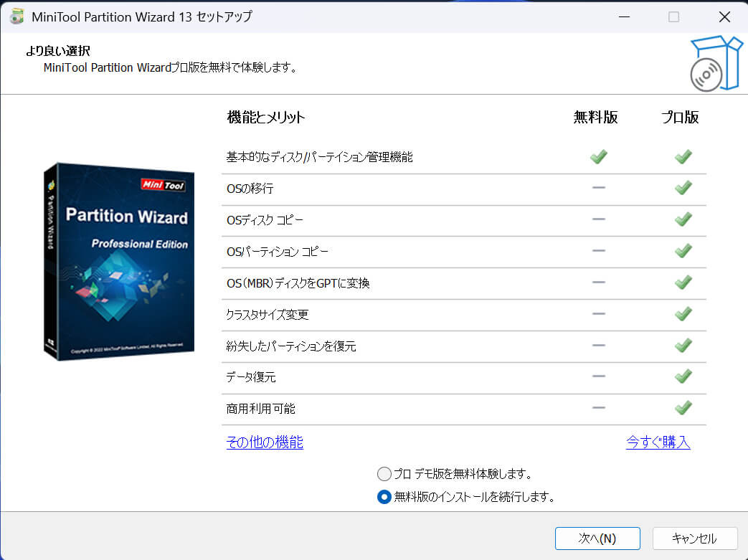Image resolution: width=748 pixels, height=560 pixels.
Task: Open the 今すぐ購入 purchase link
Action: (658, 442)
